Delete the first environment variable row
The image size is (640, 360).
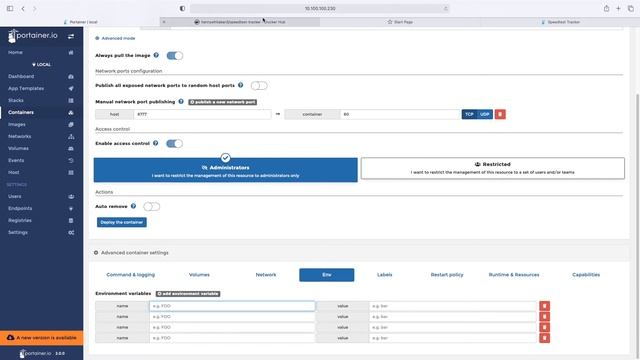point(544,306)
